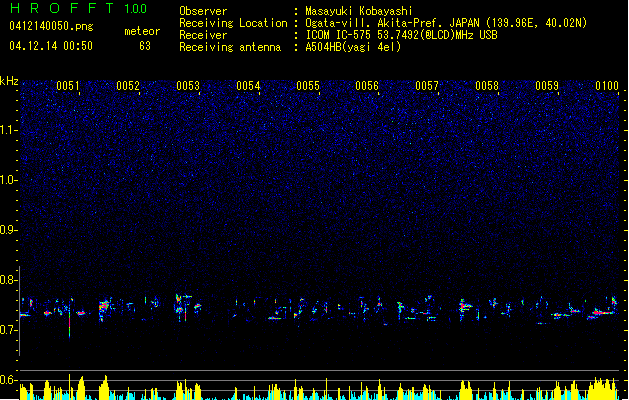This screenshot has height=400, width=629.
Task: Click the ICOM IC-575 receiver text
Action: click(x=402, y=35)
